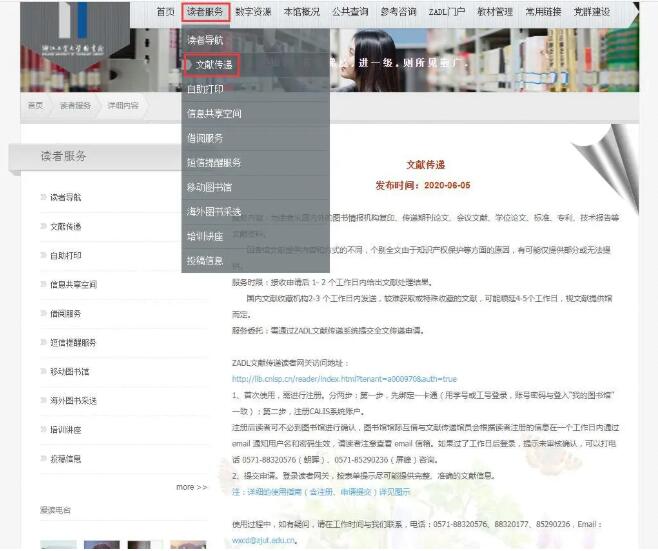Image resolution: width=658 pixels, height=551 pixels.
Task: Open the blue 注:详细的使用指南 link
Action: tap(321, 492)
